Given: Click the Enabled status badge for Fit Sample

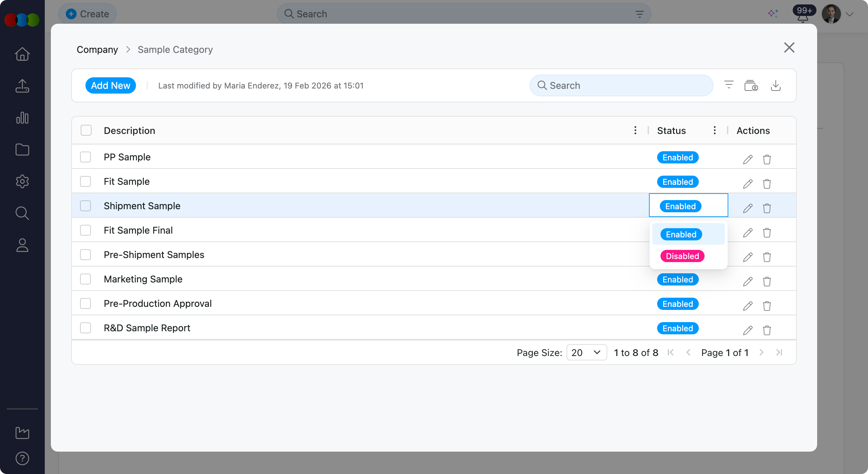Looking at the screenshot, I should tap(677, 182).
